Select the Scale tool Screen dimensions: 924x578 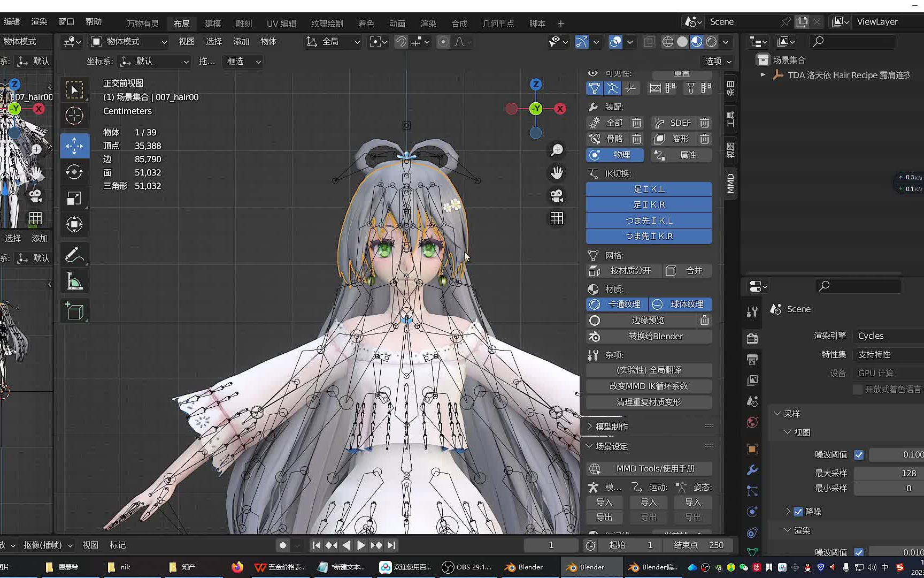pyautogui.click(x=74, y=198)
